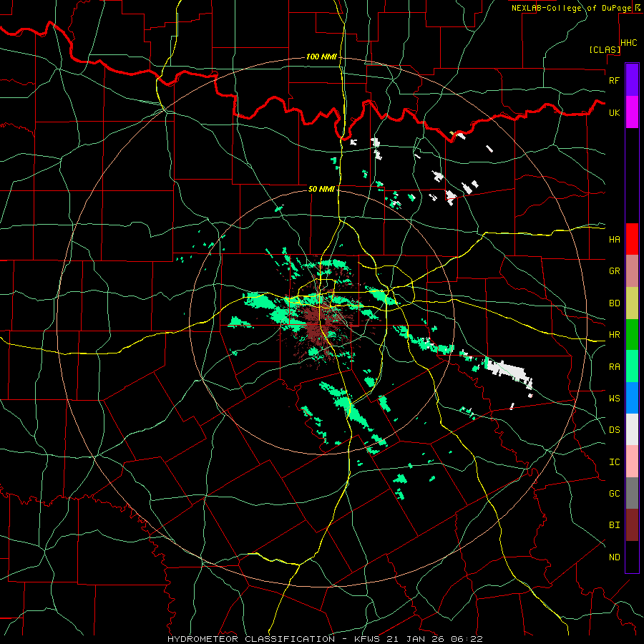Click the NEXLAB-College of DuPage credit text

point(571,8)
